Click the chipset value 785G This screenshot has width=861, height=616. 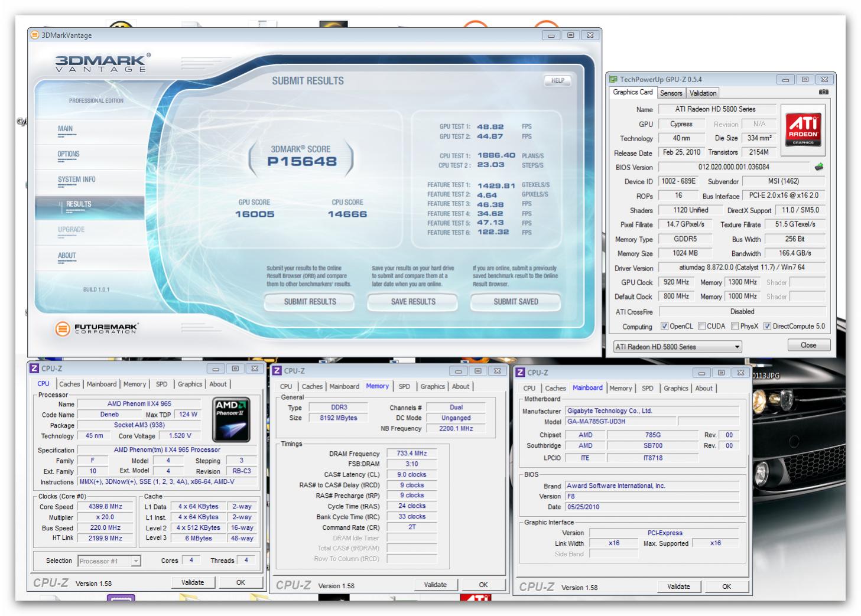point(653,435)
